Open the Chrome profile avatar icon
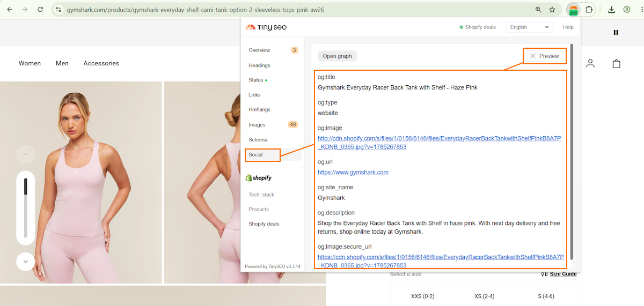Image resolution: width=644 pixels, height=306 pixels. pos(627,10)
